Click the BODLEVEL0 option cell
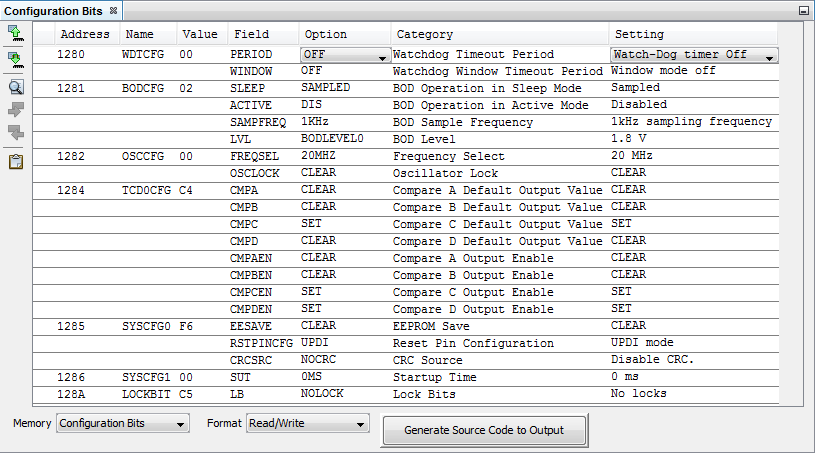 coord(332,139)
